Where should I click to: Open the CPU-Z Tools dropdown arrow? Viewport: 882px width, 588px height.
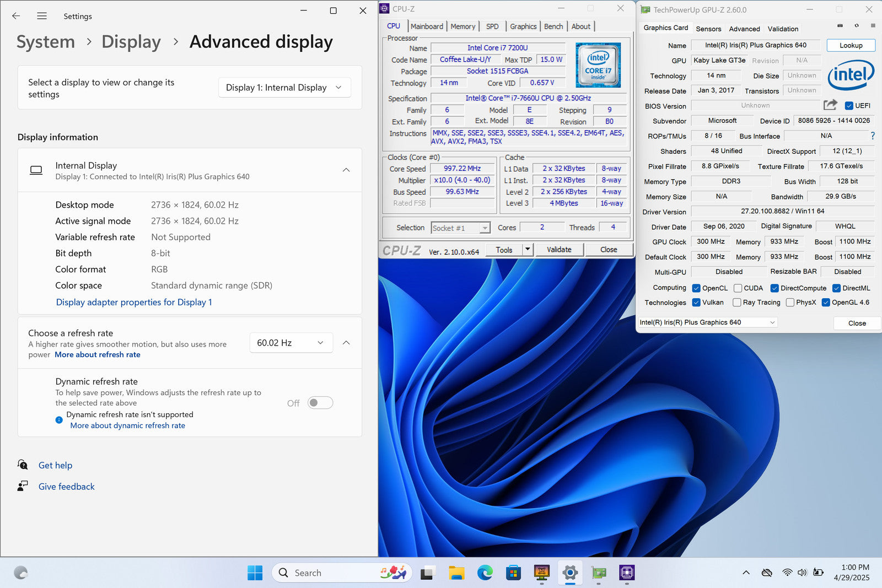click(x=528, y=250)
